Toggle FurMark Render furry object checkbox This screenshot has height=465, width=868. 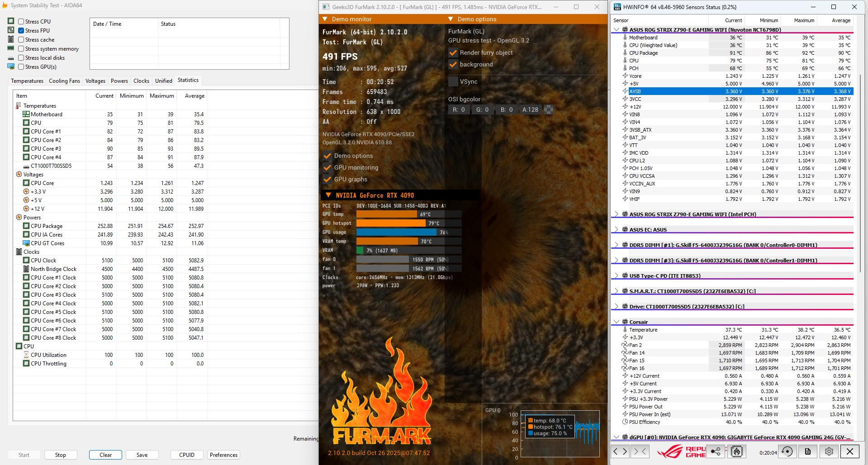point(453,52)
